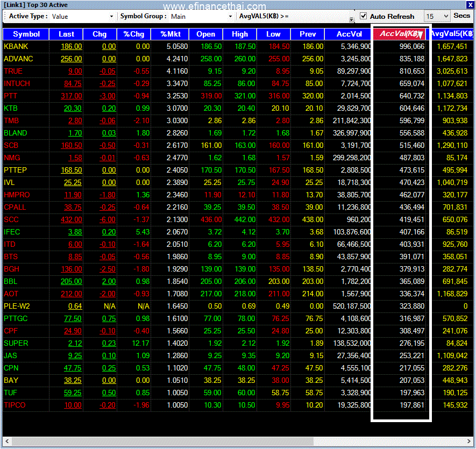The height and width of the screenshot is (449, 476).
Task: Select the ADVANC symbol
Action: tap(18, 59)
